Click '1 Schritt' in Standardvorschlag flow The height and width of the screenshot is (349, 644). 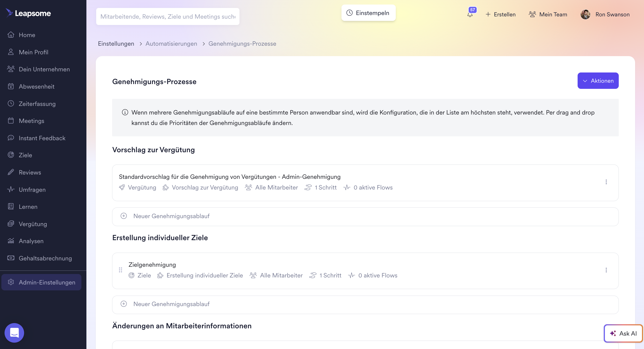(x=325, y=187)
